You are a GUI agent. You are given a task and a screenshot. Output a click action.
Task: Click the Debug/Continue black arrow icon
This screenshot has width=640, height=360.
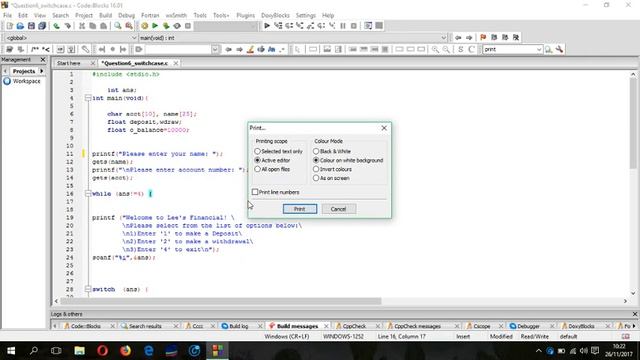tap(267, 26)
